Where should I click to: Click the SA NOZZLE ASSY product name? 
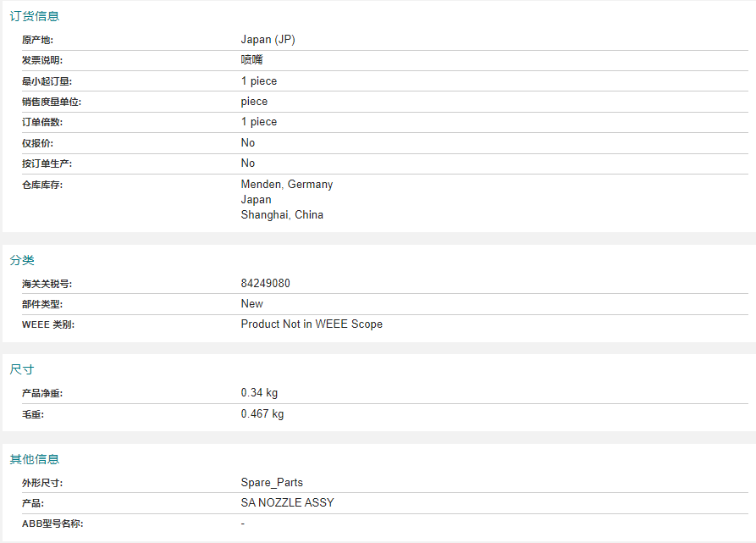[x=287, y=502]
